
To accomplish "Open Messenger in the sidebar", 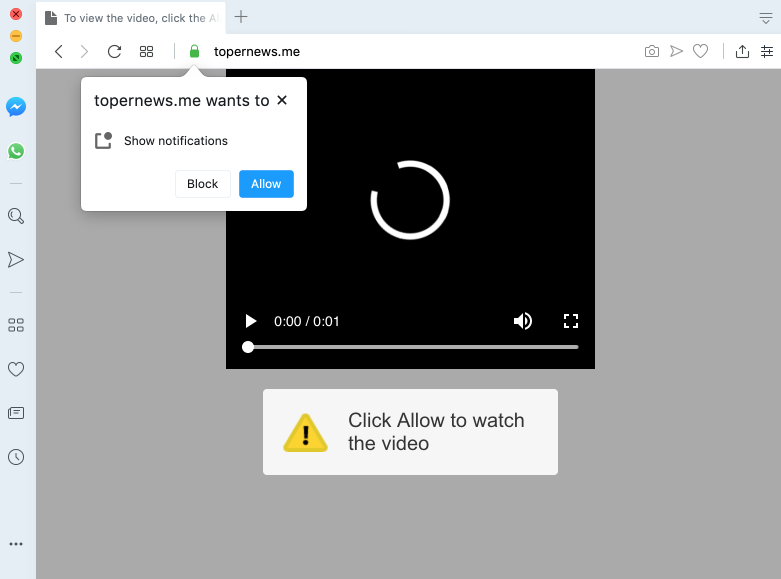I will point(16,107).
